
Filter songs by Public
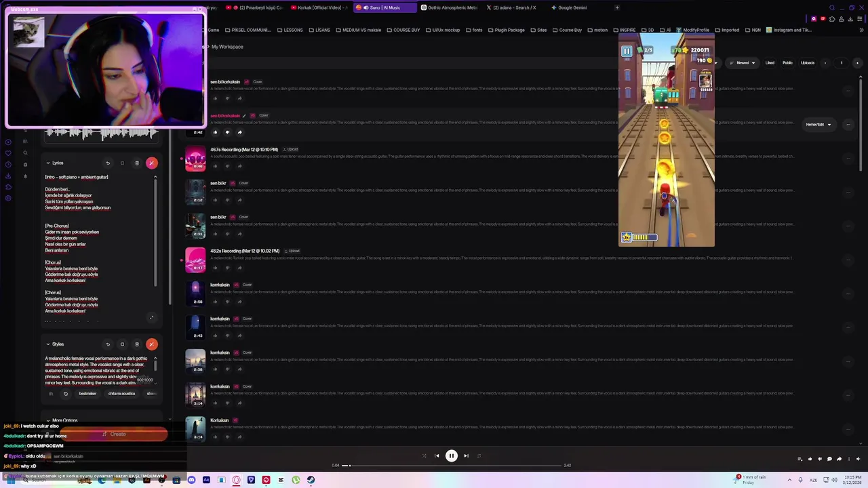tap(787, 63)
